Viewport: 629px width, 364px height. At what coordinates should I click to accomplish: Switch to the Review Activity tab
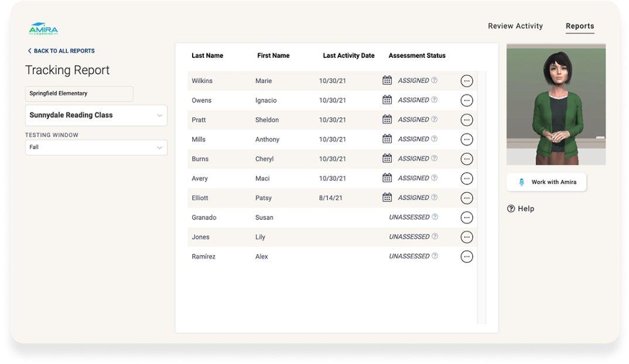(x=515, y=26)
